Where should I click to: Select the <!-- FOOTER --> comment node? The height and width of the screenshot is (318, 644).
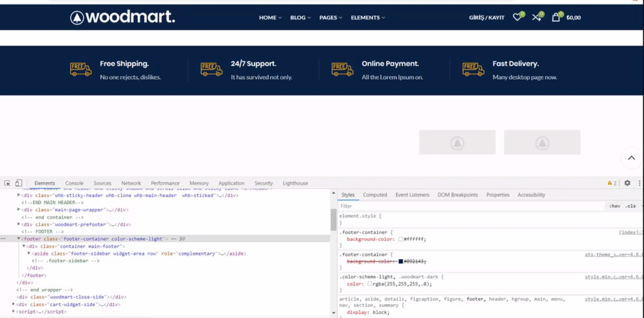pyautogui.click(x=43, y=232)
